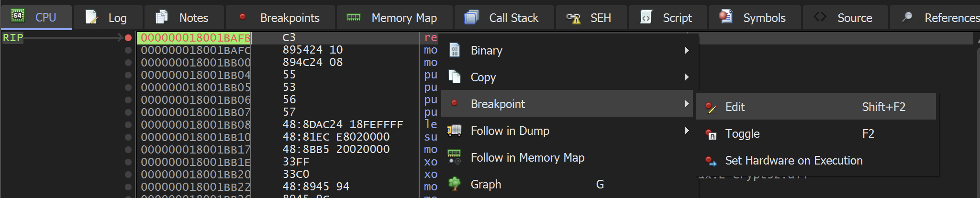Click the Script tab document icon
This screenshot has height=198, width=980.
(x=646, y=17)
